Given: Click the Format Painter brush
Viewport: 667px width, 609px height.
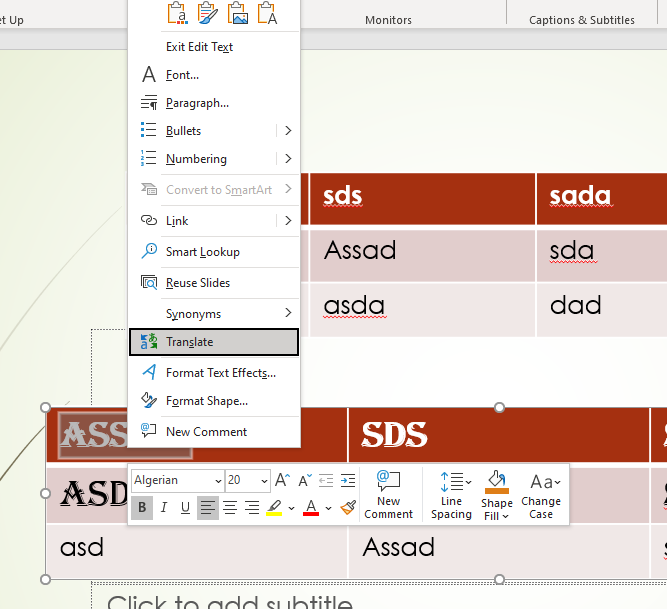Looking at the screenshot, I should pos(348,507).
